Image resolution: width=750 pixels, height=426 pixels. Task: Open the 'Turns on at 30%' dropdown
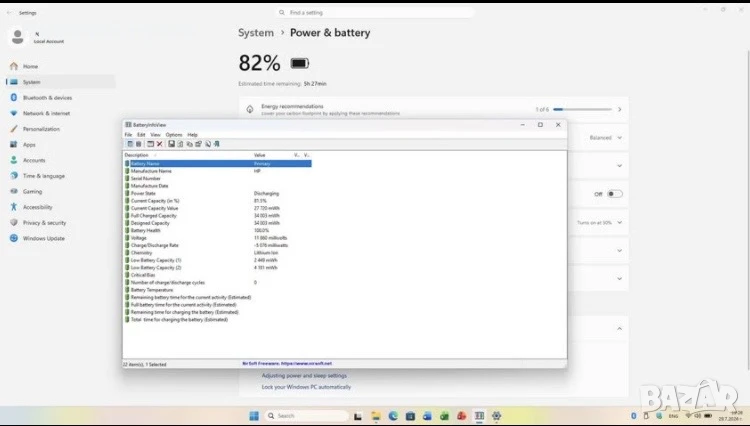(x=599, y=222)
